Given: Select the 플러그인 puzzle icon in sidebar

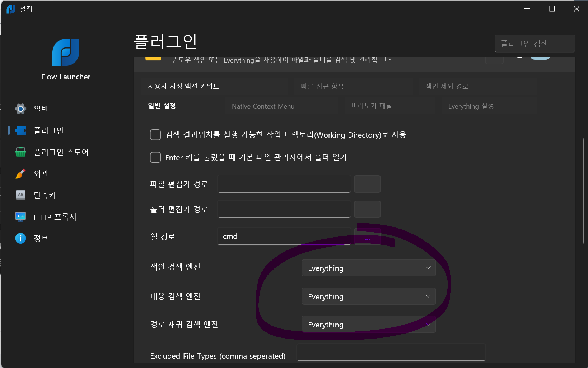Looking at the screenshot, I should (20, 130).
